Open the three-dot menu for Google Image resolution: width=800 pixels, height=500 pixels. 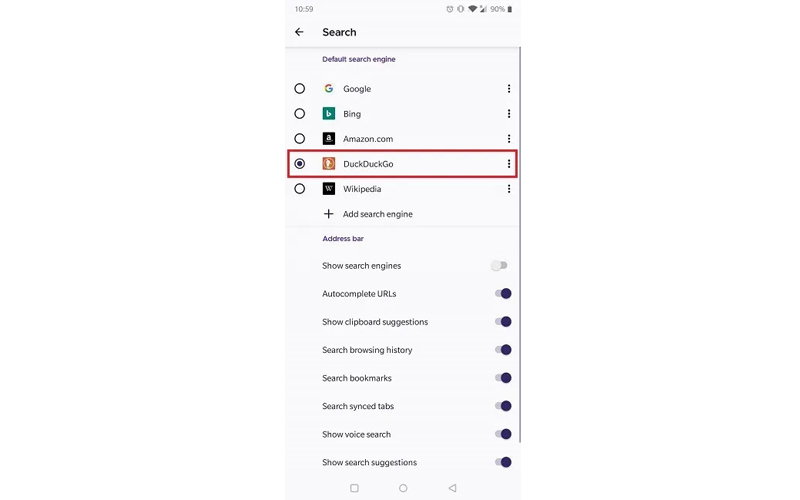pos(509,89)
